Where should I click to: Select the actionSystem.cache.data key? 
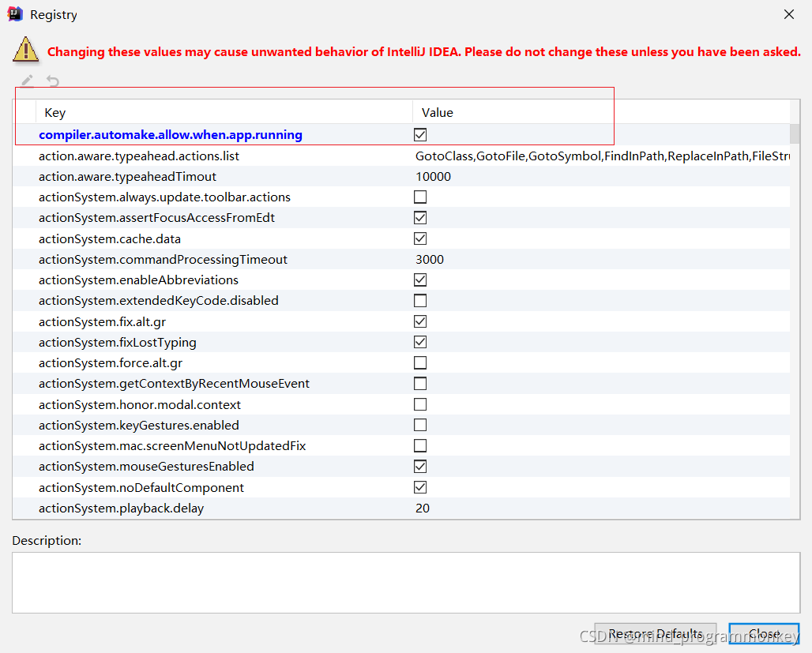(110, 238)
